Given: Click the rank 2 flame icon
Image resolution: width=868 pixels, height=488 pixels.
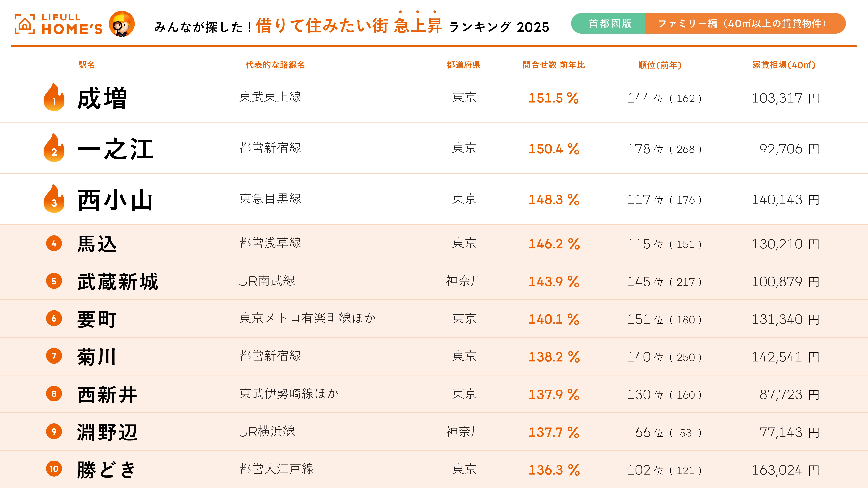Looking at the screenshot, I should [x=54, y=148].
